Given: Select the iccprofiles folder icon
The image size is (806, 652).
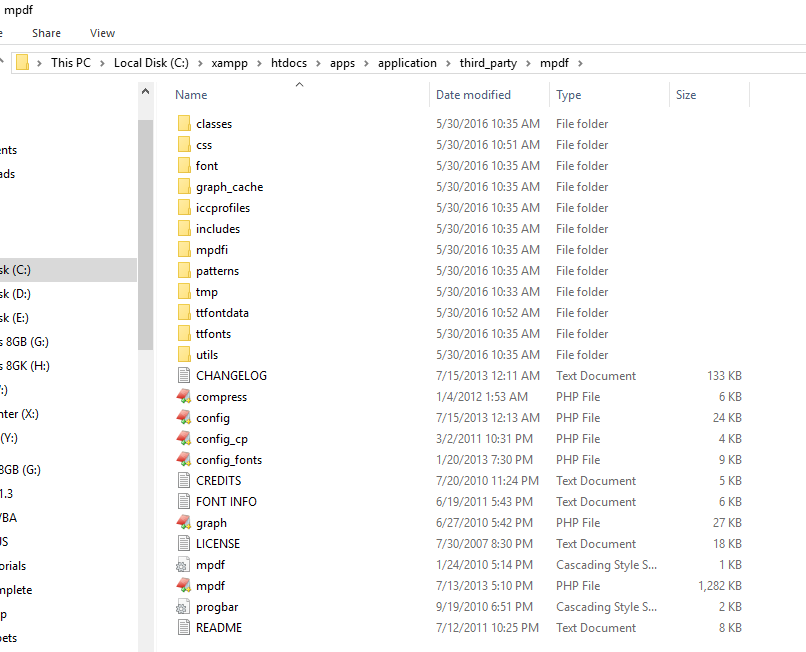Looking at the screenshot, I should click(x=184, y=208).
